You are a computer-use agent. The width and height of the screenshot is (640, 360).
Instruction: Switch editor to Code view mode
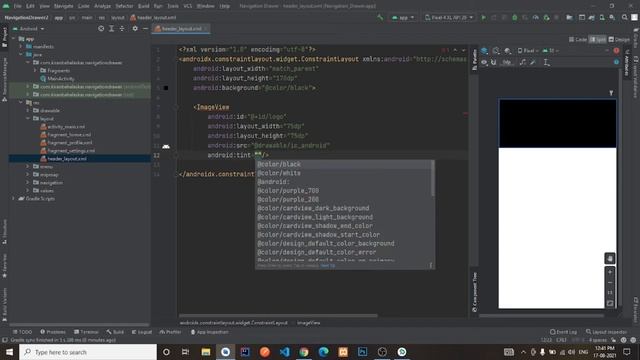click(578, 40)
